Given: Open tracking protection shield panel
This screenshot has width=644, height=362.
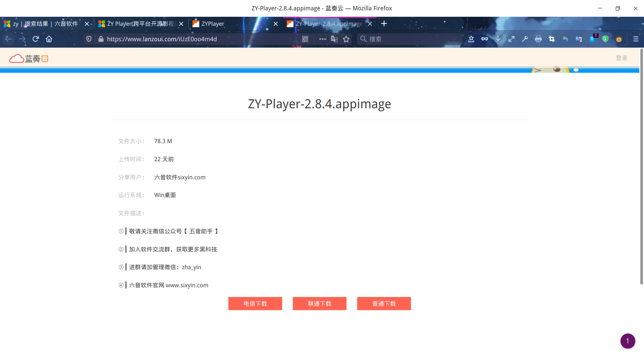Looking at the screenshot, I should [x=89, y=39].
